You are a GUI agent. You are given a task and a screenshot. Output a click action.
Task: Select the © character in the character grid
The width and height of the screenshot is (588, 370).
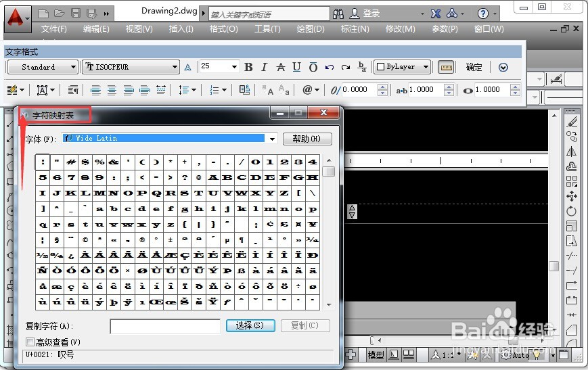point(85,240)
